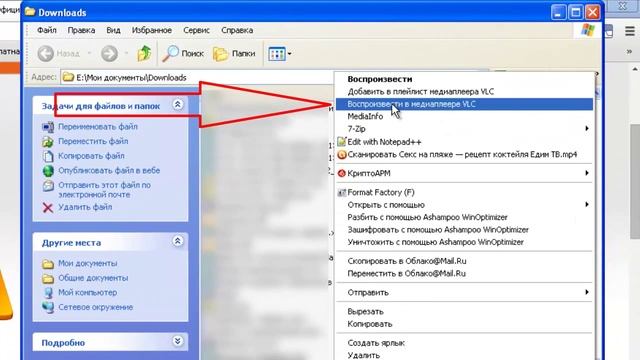This screenshot has width=640, height=360.
Task: Select Format Factory (F) entry
Action: tap(464, 192)
